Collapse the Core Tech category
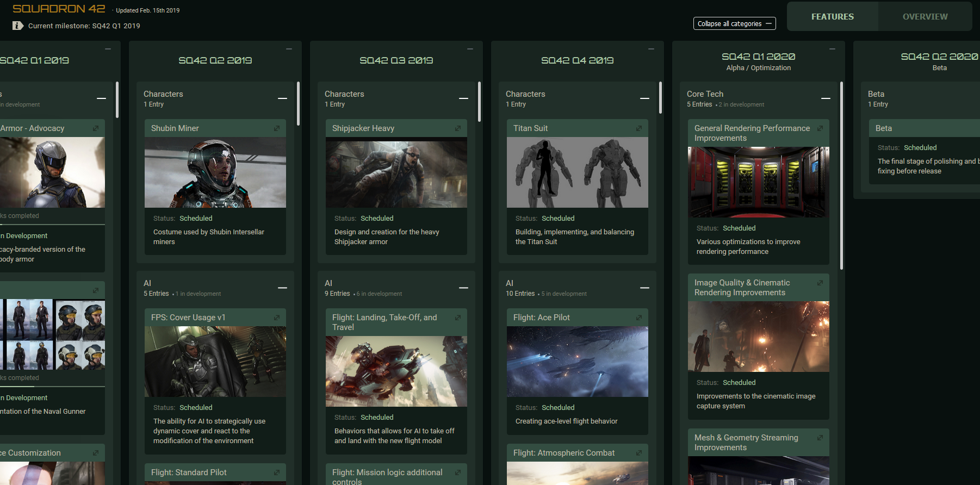The width and height of the screenshot is (980, 485). click(x=826, y=98)
